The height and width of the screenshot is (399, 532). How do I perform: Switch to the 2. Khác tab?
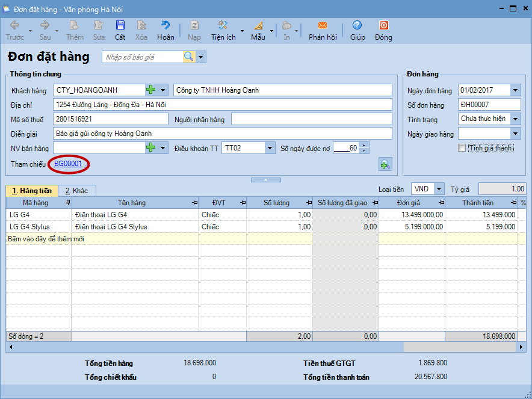pos(76,191)
